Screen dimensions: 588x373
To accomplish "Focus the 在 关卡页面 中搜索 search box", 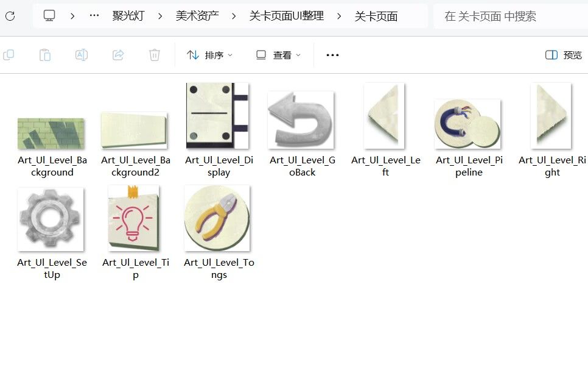I will tap(511, 16).
